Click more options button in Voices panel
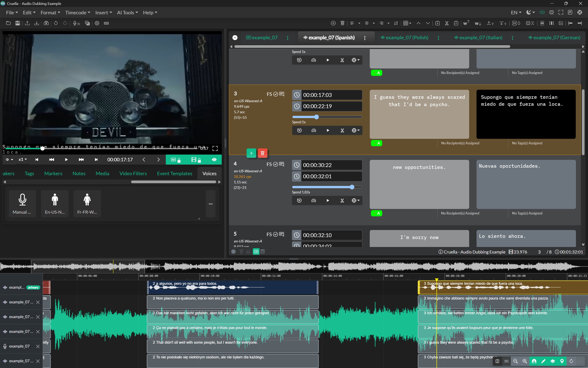This screenshot has height=368, width=588. pos(210,204)
